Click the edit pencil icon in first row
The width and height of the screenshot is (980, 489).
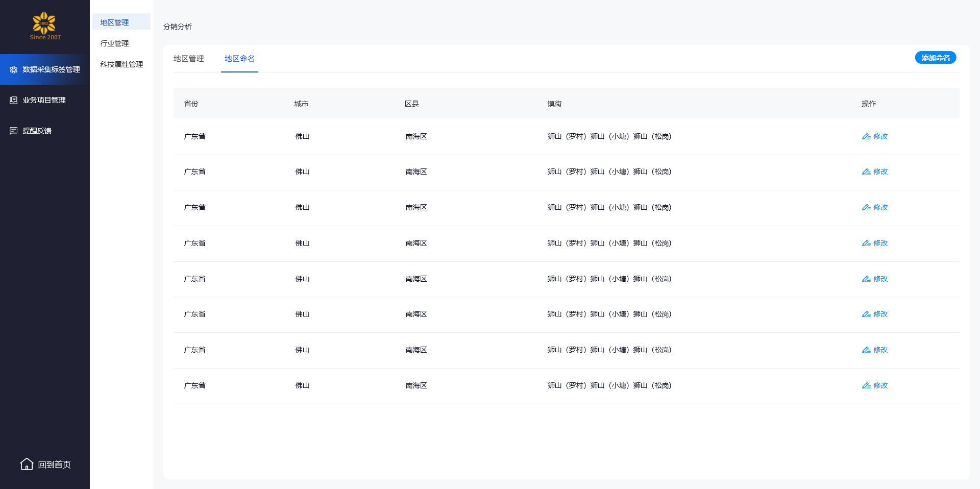coord(866,136)
